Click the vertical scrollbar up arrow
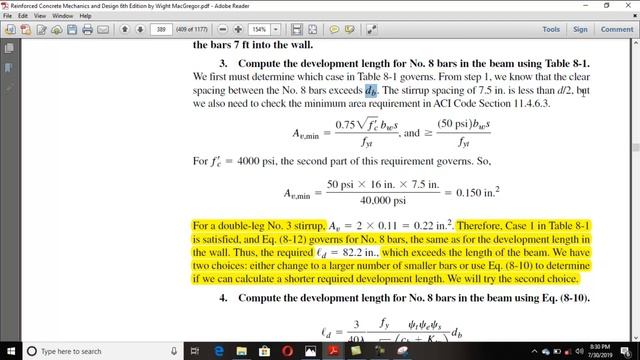The width and height of the screenshot is (640, 360). click(636, 42)
